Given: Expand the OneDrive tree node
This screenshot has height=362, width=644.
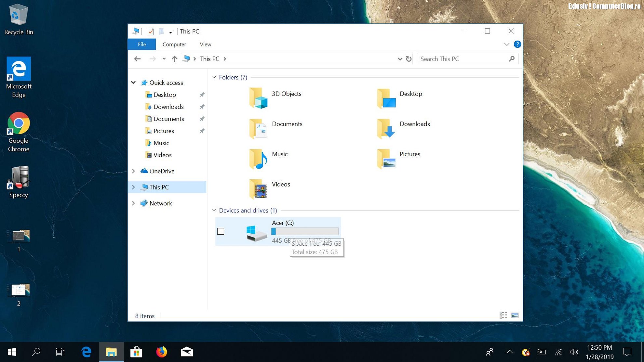Looking at the screenshot, I should point(133,171).
